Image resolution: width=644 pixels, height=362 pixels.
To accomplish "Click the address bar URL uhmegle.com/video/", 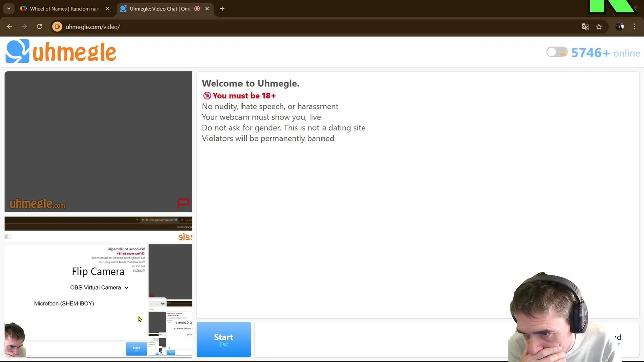I will tap(93, 27).
